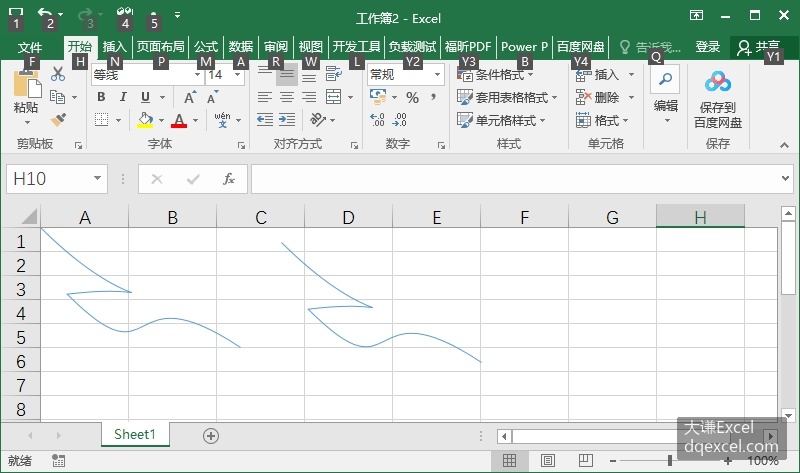Switch to 视图 View tab
Image resolution: width=800 pixels, height=473 pixels.
click(311, 47)
